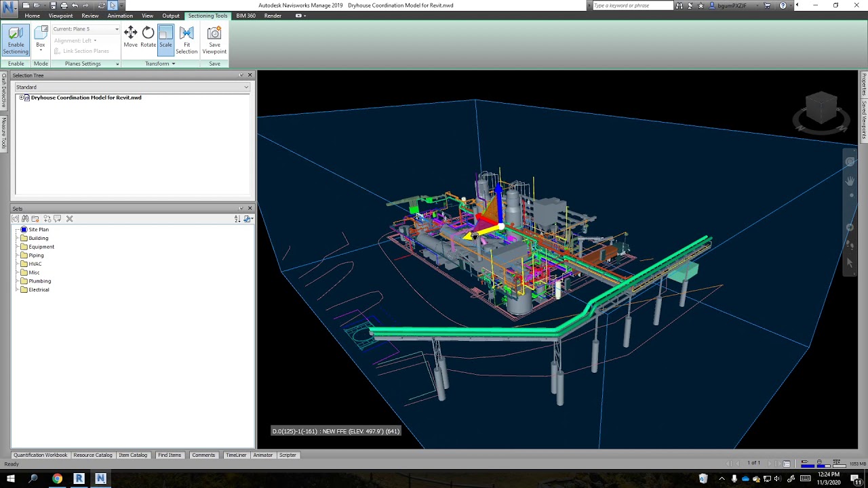Open the Find Items tab
868x488 pixels.
pos(170,455)
